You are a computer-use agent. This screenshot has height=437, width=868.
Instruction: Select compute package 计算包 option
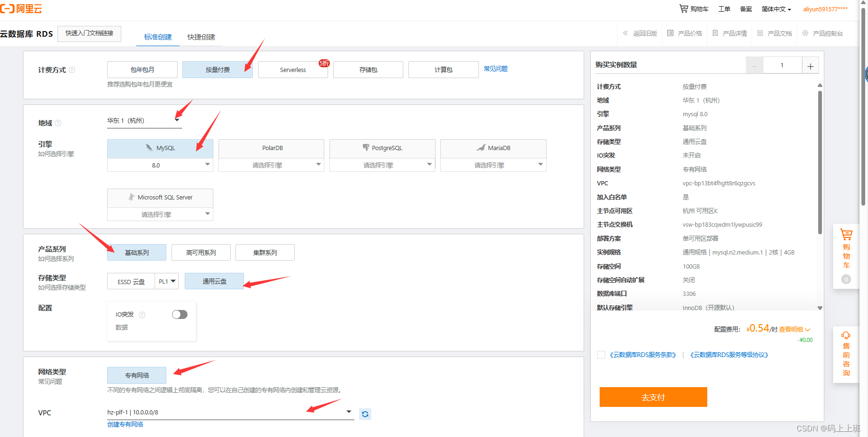tap(443, 70)
